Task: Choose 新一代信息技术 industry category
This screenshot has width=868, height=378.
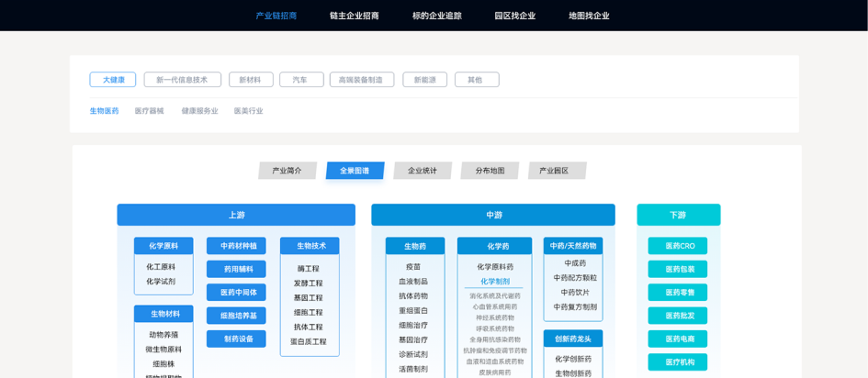Action: click(x=182, y=80)
